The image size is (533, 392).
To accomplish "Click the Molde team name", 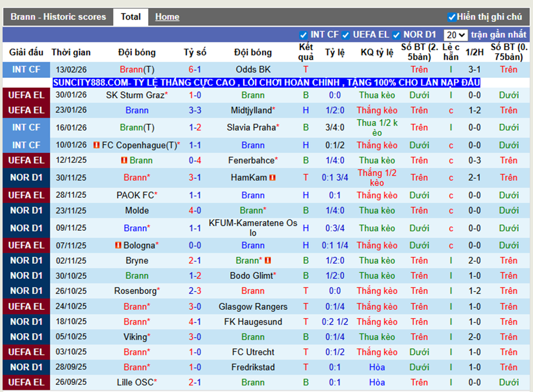I will pyautogui.click(x=137, y=210).
